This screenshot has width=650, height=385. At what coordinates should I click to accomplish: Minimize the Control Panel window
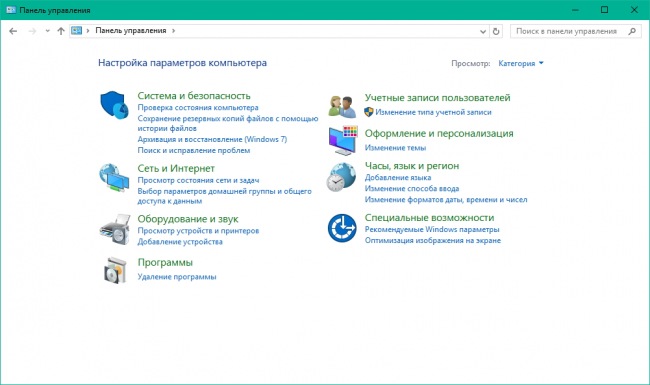[x=575, y=10]
